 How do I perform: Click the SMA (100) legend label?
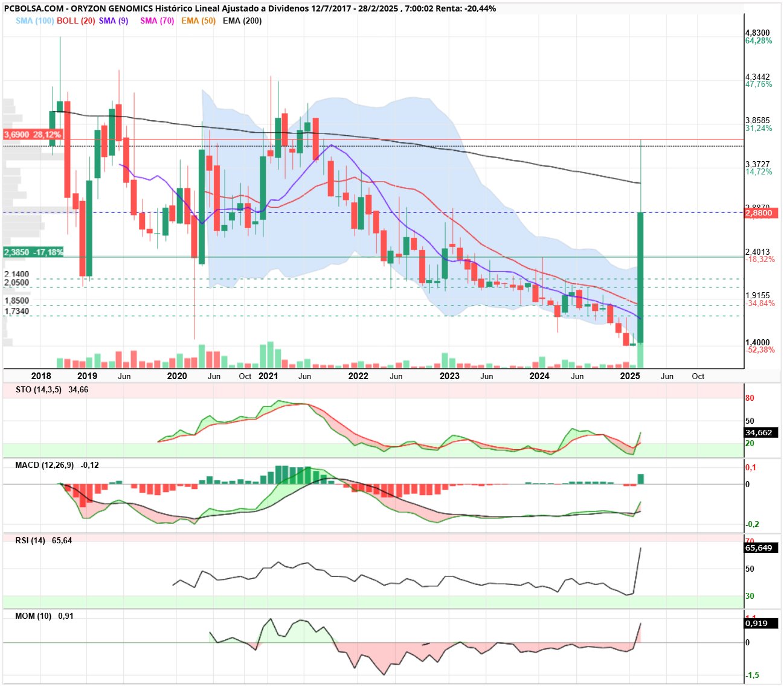pos(34,21)
